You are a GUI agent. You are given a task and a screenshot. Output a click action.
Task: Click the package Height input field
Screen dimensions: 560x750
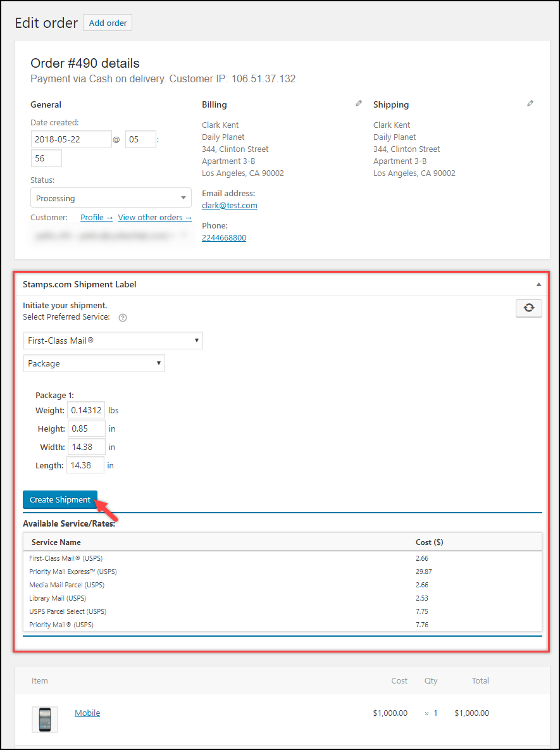point(87,428)
